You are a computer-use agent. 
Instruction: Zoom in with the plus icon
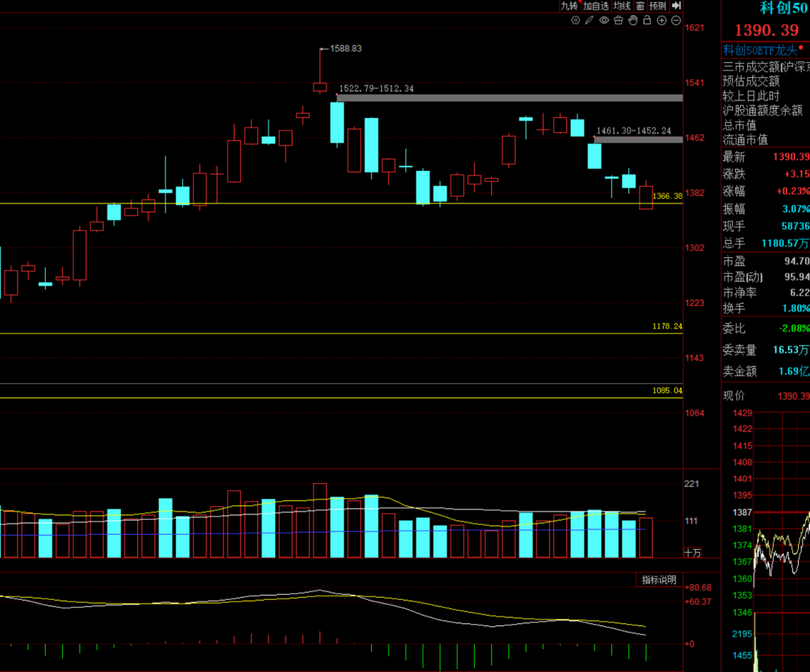[x=661, y=20]
